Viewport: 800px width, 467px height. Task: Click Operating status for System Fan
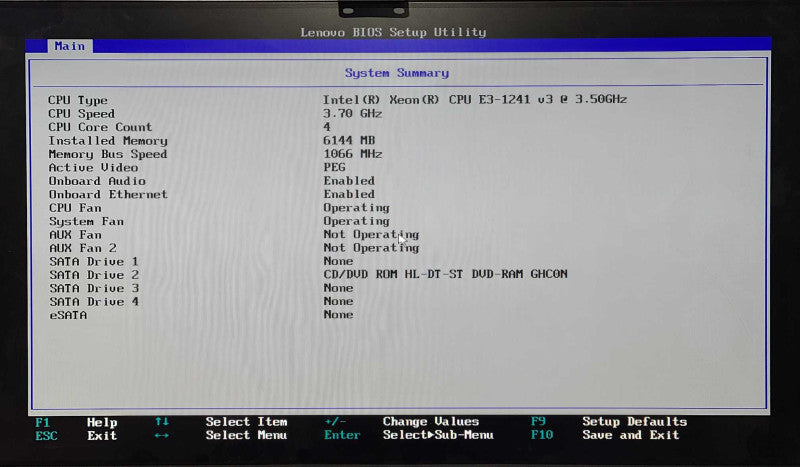pyautogui.click(x=357, y=221)
